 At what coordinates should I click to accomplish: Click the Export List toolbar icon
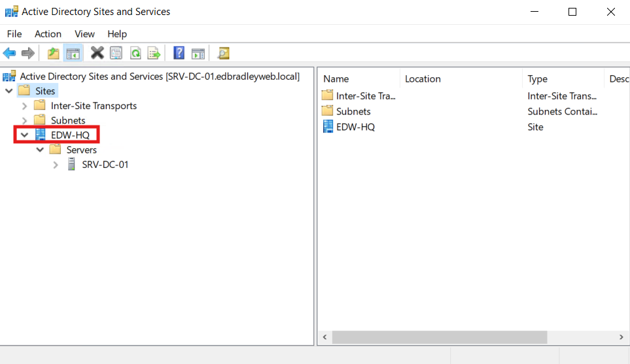(x=154, y=53)
